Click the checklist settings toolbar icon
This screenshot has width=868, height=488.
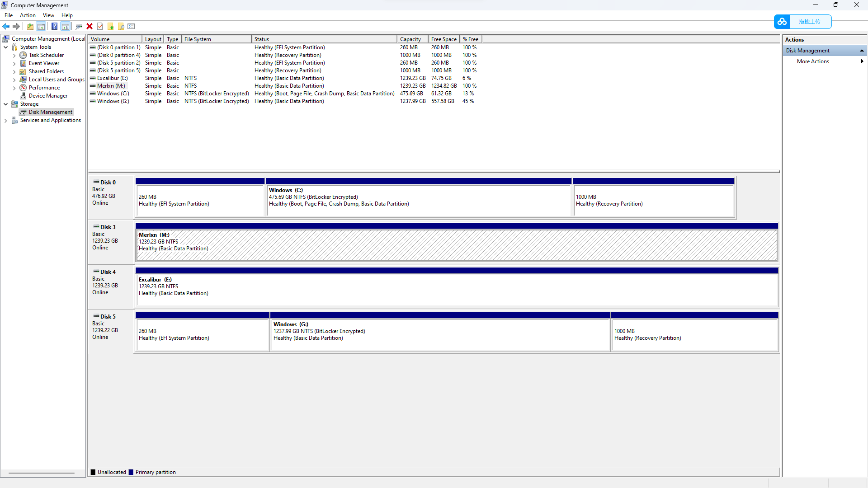click(x=132, y=26)
